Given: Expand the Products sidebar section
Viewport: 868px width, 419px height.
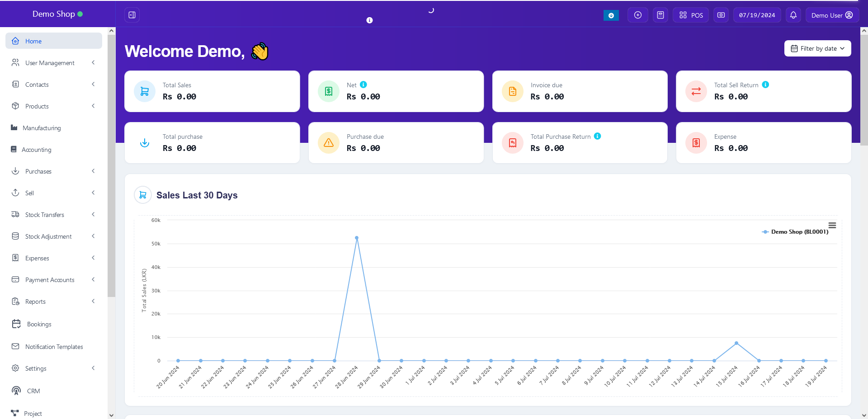Looking at the screenshot, I should [x=93, y=106].
